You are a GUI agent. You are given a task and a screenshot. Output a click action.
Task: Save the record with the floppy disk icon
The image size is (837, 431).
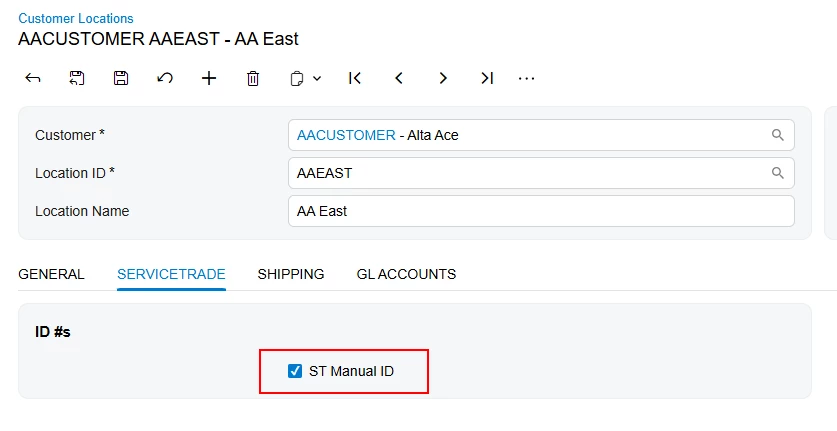point(121,78)
